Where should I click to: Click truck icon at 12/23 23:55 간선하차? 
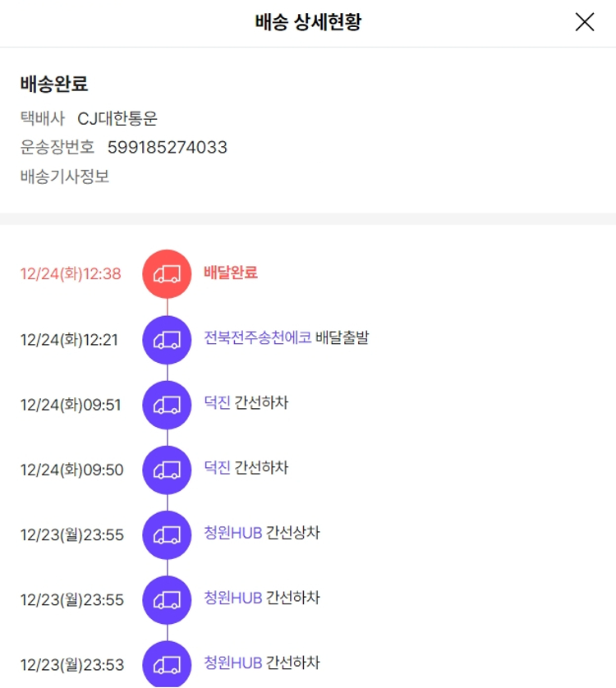[167, 600]
